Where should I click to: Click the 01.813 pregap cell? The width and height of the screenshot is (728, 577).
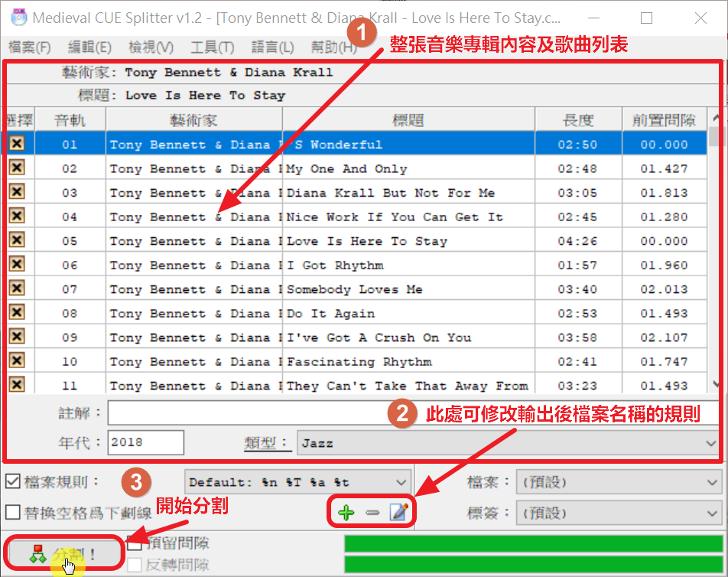coord(665,193)
